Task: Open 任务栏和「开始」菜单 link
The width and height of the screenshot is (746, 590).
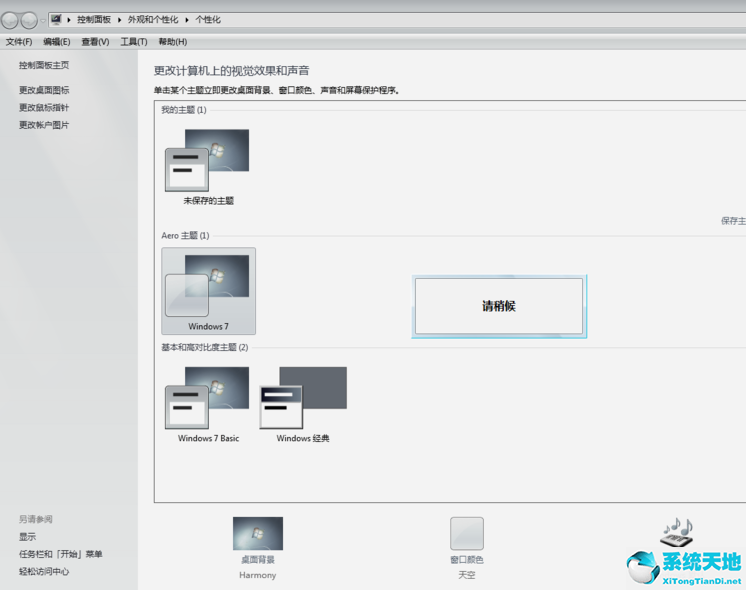Action: tap(60, 554)
